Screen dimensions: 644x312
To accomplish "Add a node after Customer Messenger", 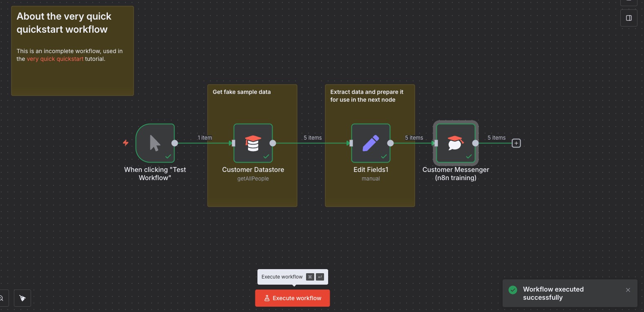I will (516, 143).
